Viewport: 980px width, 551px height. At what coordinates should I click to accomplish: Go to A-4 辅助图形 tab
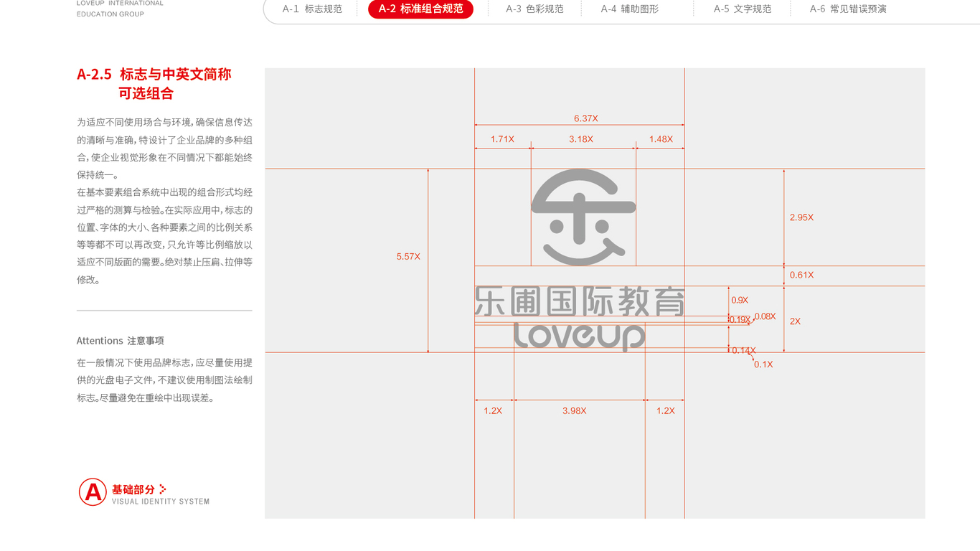(x=630, y=9)
